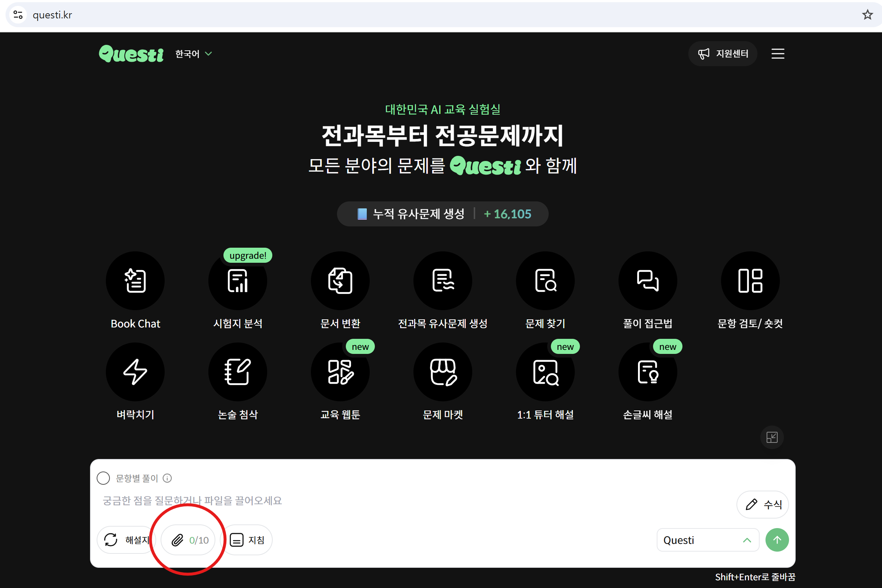Open the 지원센터 support center
The image size is (882, 588).
(723, 54)
